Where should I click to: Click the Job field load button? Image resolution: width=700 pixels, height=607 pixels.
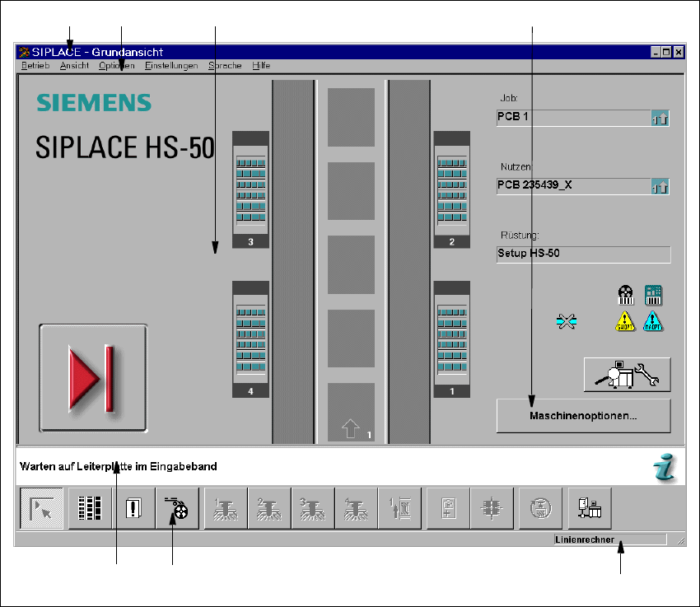coord(660,119)
